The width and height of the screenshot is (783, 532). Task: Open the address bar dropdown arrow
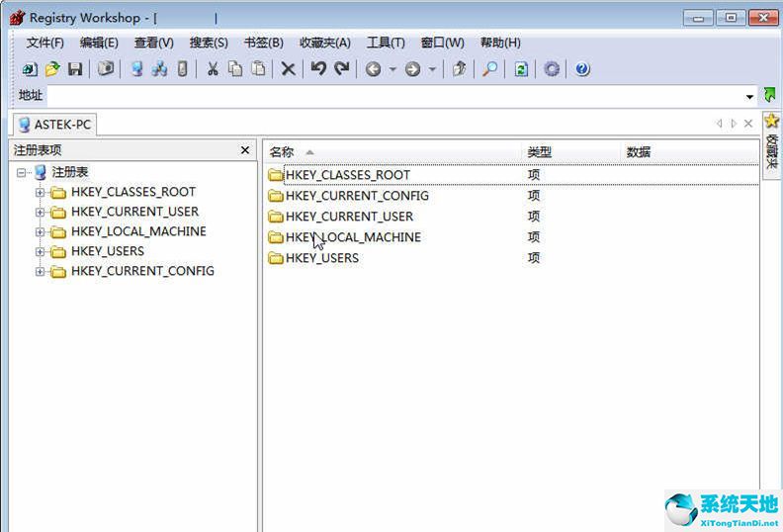tap(750, 96)
